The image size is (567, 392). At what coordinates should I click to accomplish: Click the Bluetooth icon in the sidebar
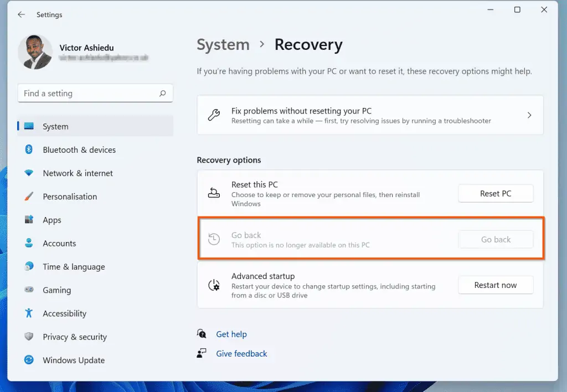tap(29, 149)
